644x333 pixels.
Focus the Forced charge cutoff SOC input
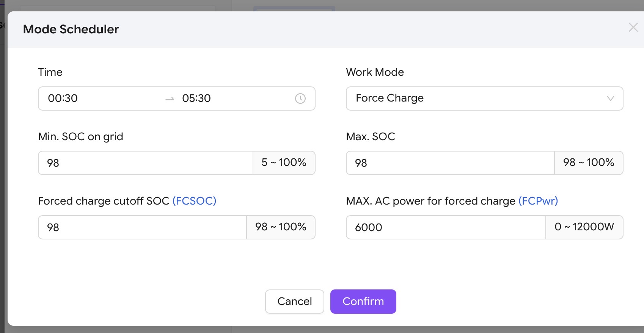tap(142, 227)
